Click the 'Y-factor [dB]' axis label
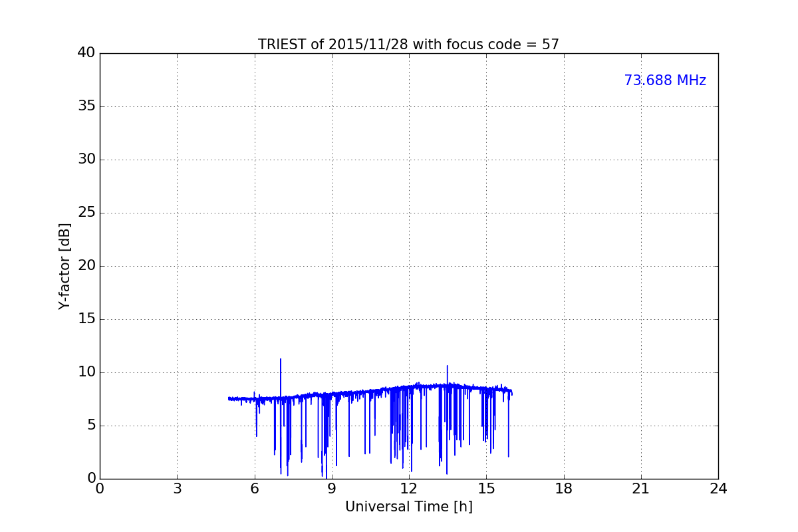The height and width of the screenshot is (532, 798). (x=65, y=266)
